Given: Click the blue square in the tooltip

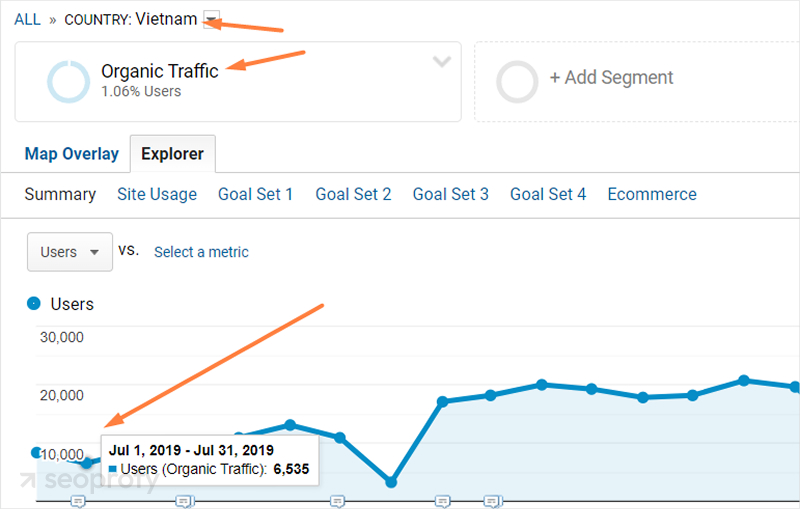Looking at the screenshot, I should click(113, 469).
